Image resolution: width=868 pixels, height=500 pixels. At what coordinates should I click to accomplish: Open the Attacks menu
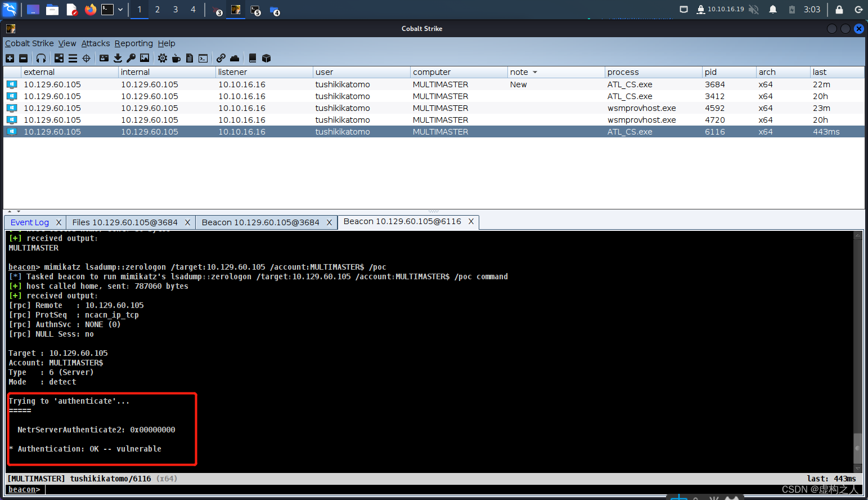(96, 43)
